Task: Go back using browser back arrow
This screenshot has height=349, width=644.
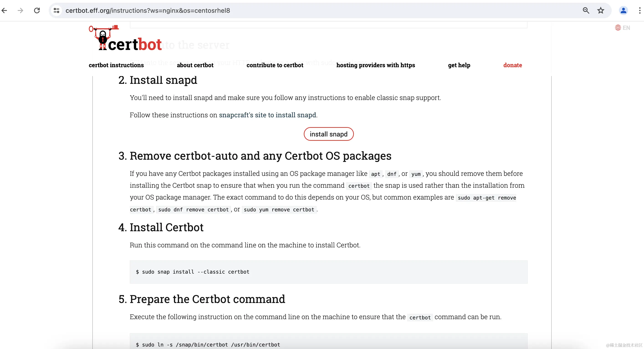Action: [x=5, y=10]
